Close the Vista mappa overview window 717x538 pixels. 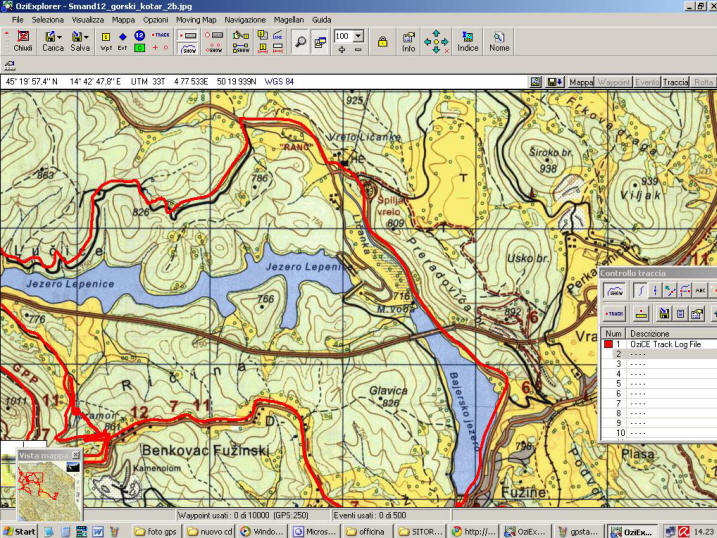(x=76, y=455)
